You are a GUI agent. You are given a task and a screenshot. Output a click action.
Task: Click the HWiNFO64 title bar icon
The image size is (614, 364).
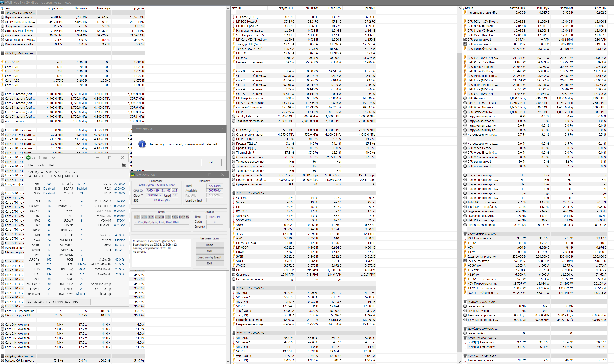(2, 3)
